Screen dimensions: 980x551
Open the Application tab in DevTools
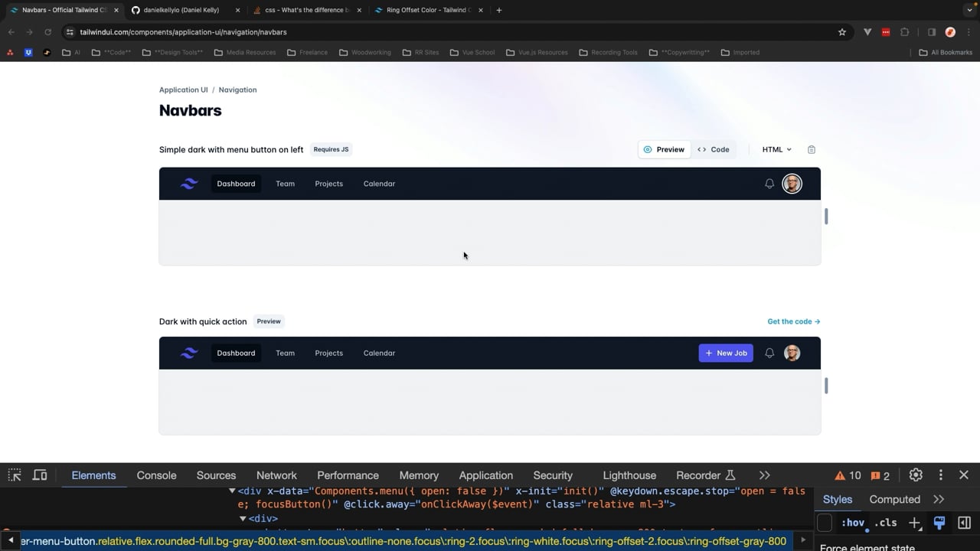[x=485, y=475]
